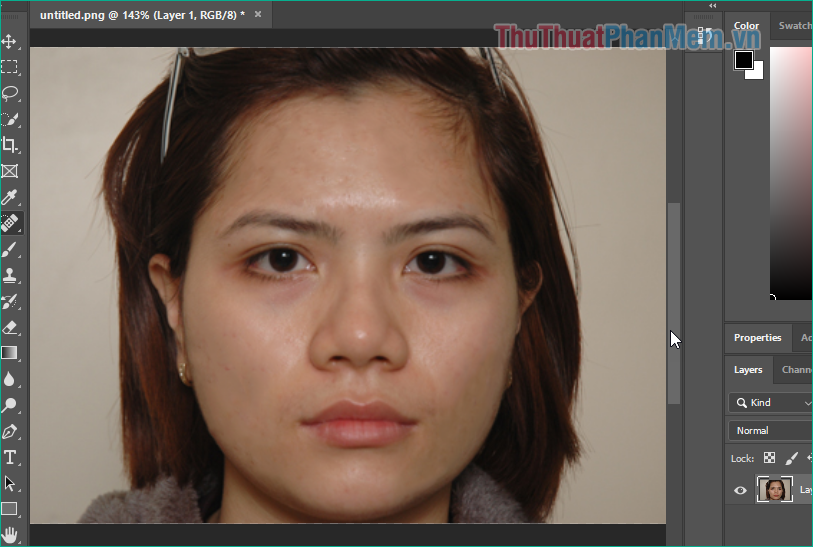The width and height of the screenshot is (813, 547).
Task: Select the Rectangular Marquee tool
Action: point(9,67)
